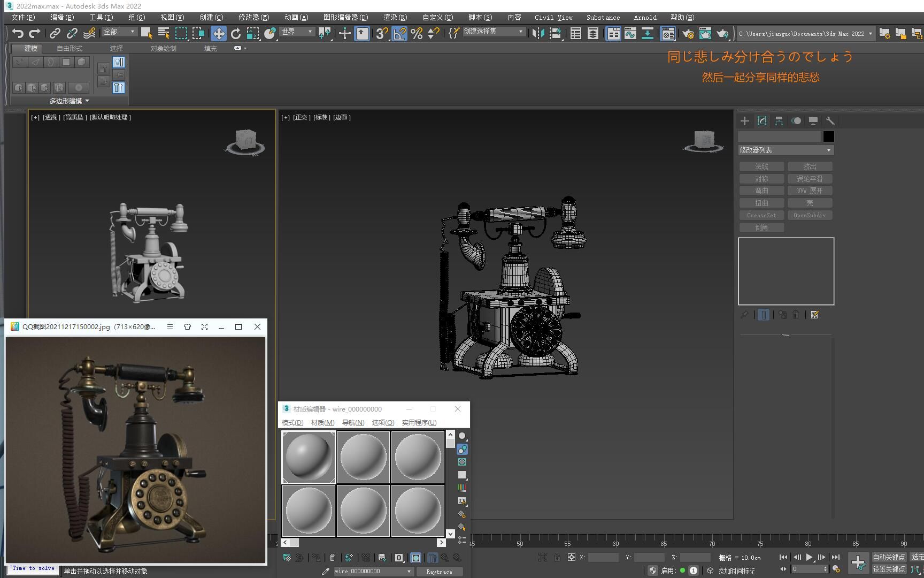Click the Raytrace material type button
The height and width of the screenshot is (578, 924).
coord(440,571)
